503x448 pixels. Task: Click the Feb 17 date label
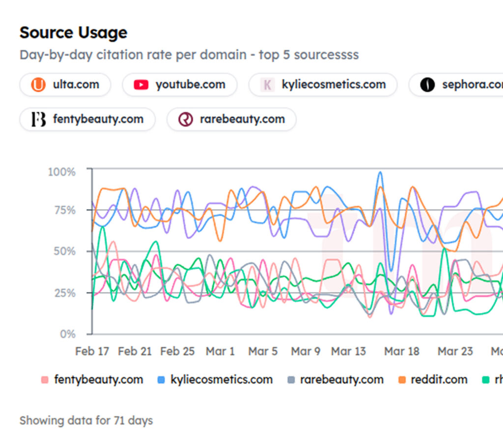click(92, 351)
